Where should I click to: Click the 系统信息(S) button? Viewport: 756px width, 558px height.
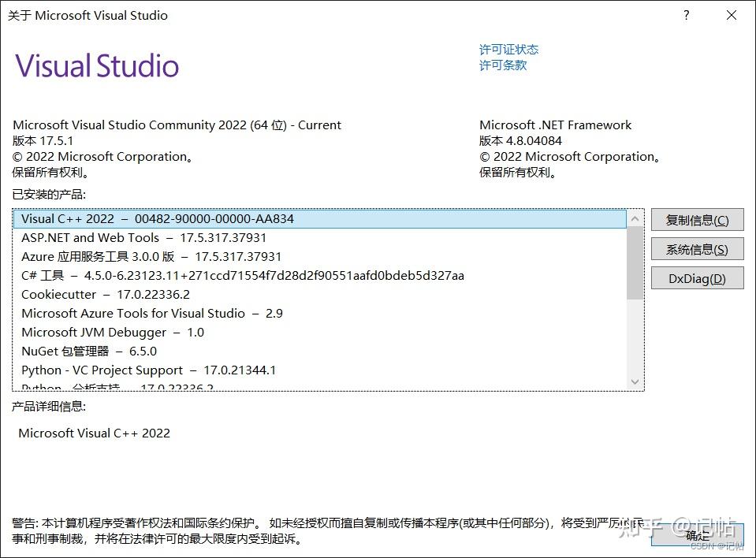(697, 248)
